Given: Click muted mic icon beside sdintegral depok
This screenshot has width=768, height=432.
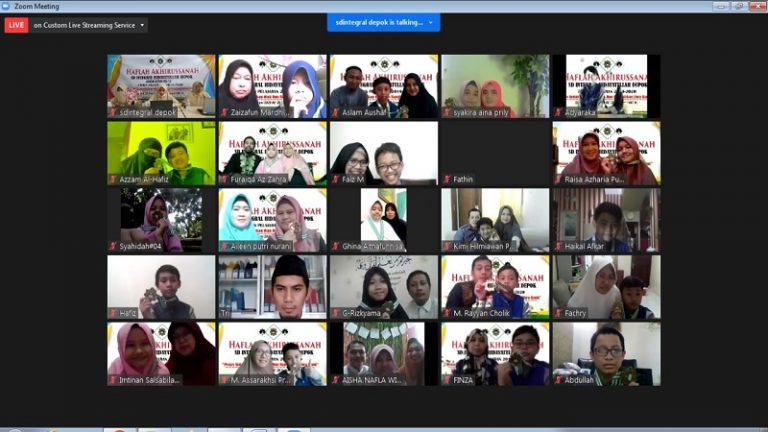Looking at the screenshot, I should pos(113,112).
